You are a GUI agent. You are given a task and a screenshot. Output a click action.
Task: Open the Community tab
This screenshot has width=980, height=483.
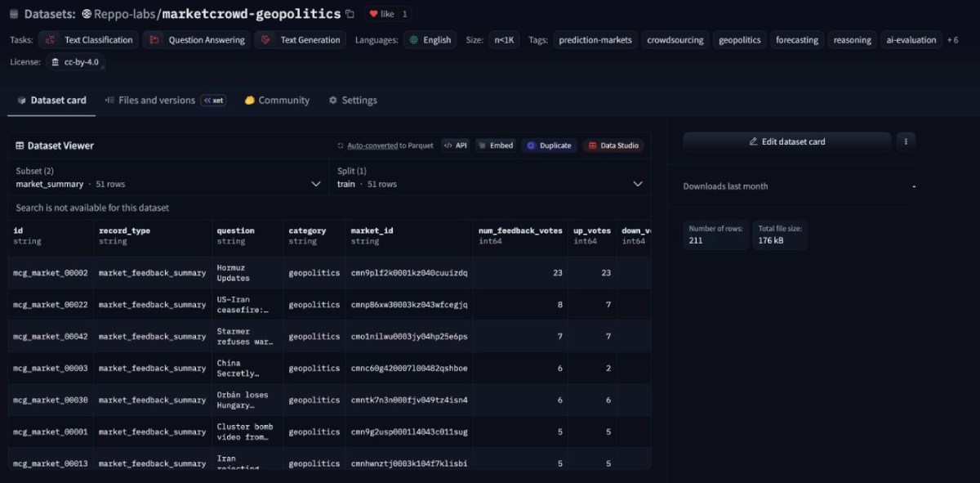(x=277, y=100)
